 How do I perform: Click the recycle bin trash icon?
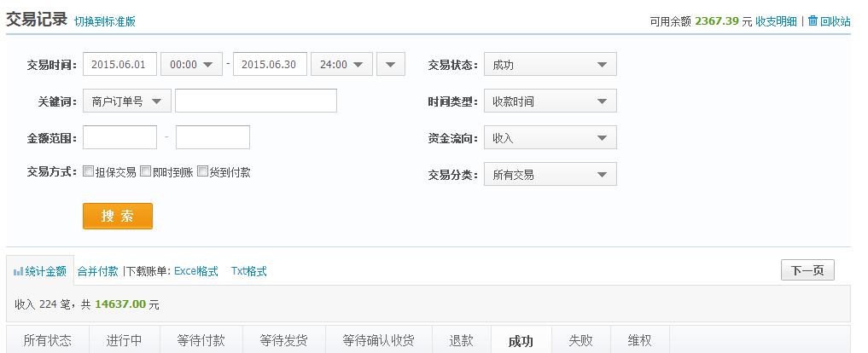click(813, 21)
